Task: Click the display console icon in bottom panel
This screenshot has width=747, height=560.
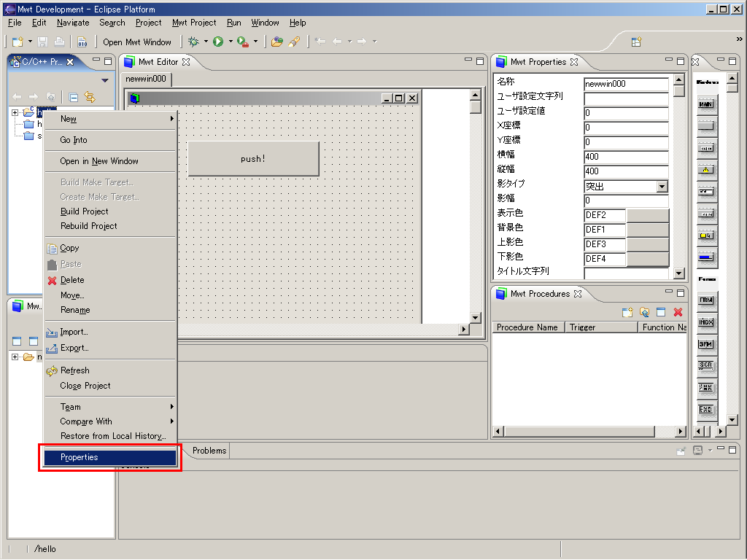Action: 697,450
